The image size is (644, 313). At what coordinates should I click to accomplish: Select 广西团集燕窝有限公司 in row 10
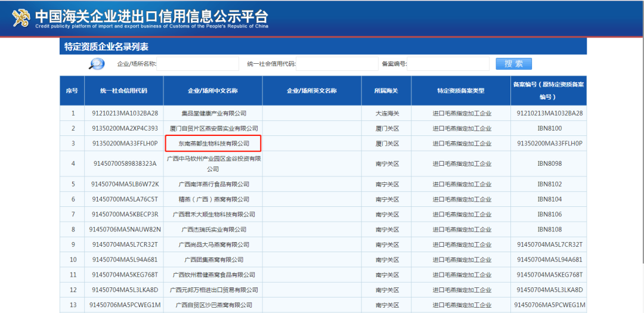click(x=213, y=259)
